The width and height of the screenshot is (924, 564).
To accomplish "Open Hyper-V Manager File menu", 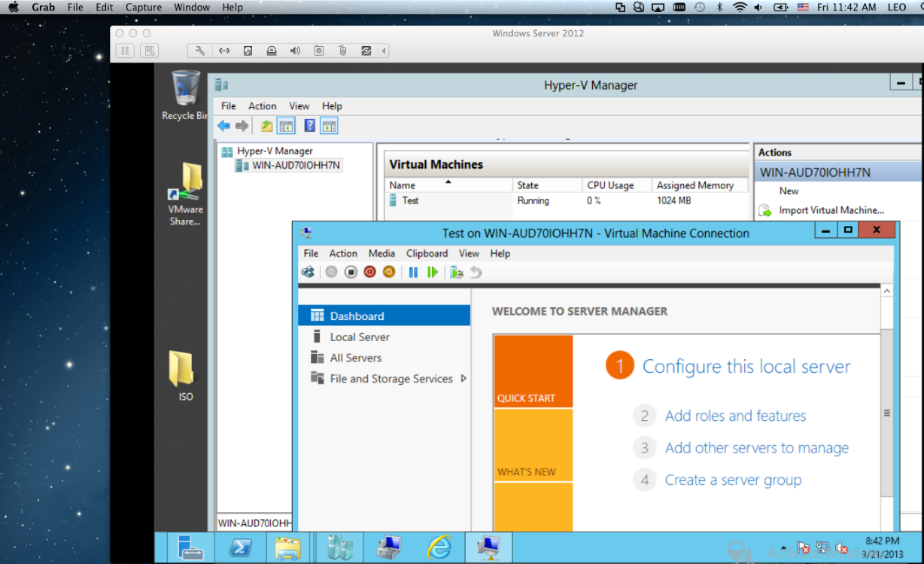I will coord(229,106).
